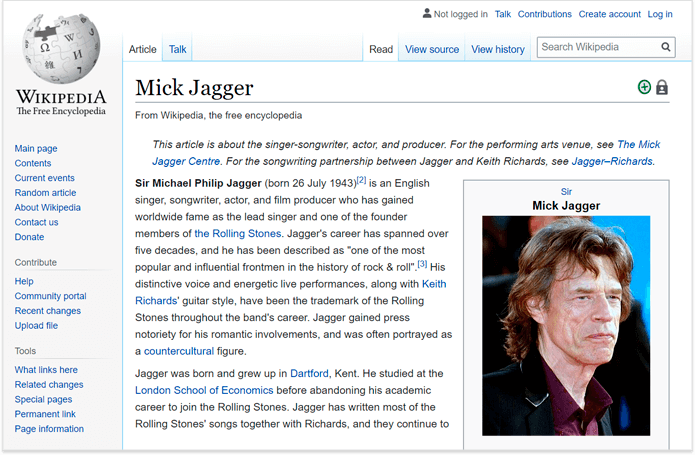Click the Tools sidebar heading

(25, 351)
